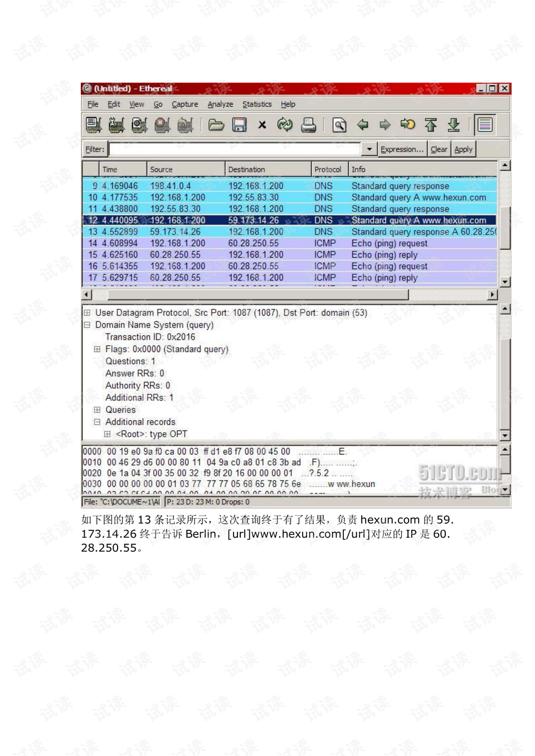Open the packet coloring tool
This screenshot has width=535, height=756.
485,125
